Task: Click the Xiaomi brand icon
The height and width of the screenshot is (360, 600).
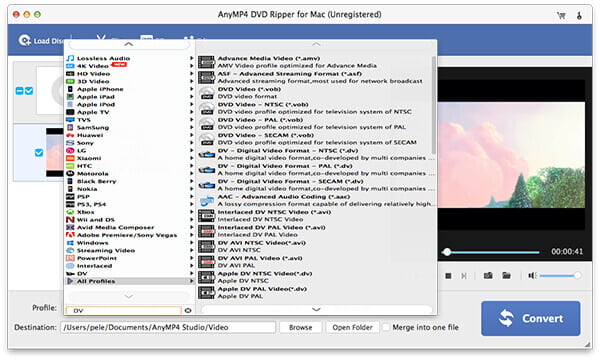Action: pyautogui.click(x=70, y=158)
